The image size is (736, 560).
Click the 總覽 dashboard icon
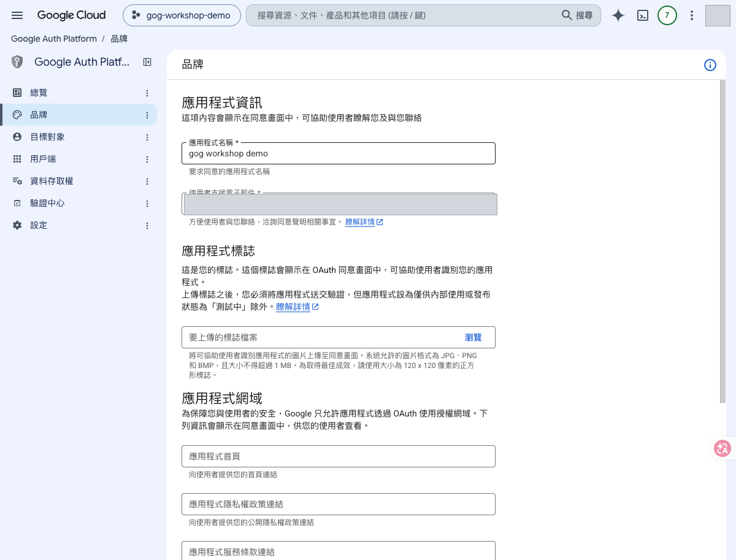pyautogui.click(x=17, y=93)
